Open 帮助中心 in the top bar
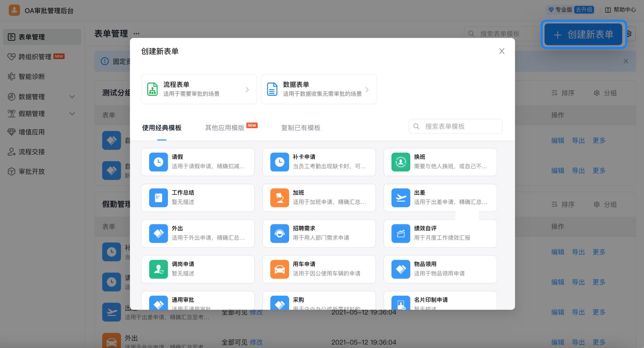644x348 pixels. [x=621, y=10]
